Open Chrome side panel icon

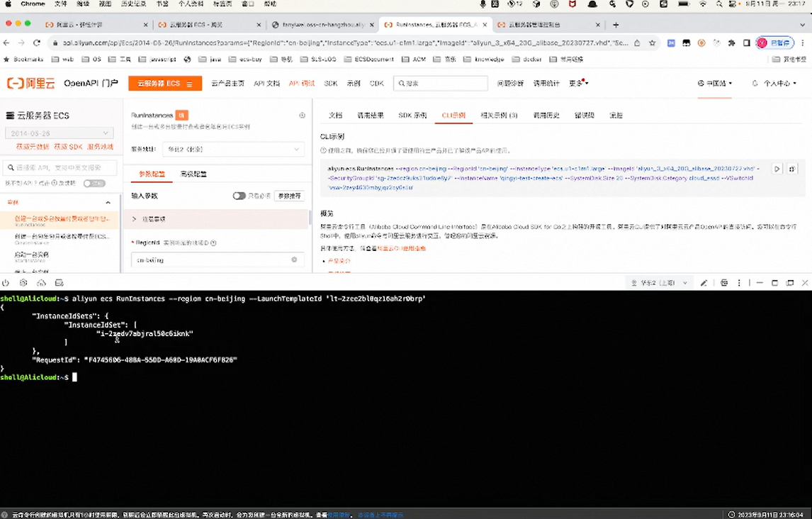(x=746, y=43)
